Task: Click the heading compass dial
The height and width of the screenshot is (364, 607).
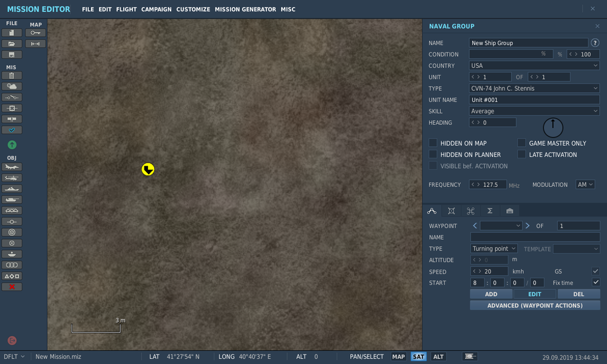Action: [553, 127]
